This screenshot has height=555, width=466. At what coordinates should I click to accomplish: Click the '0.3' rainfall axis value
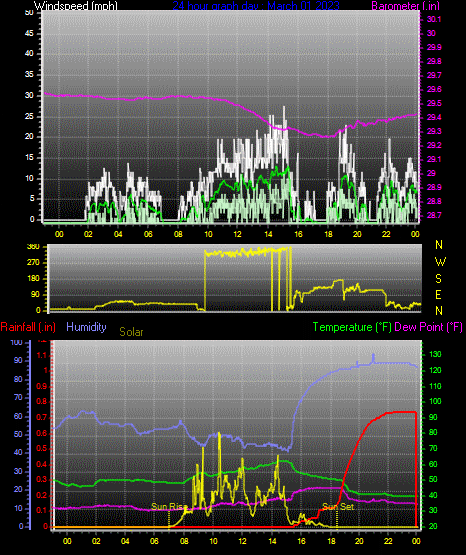coord(42,479)
